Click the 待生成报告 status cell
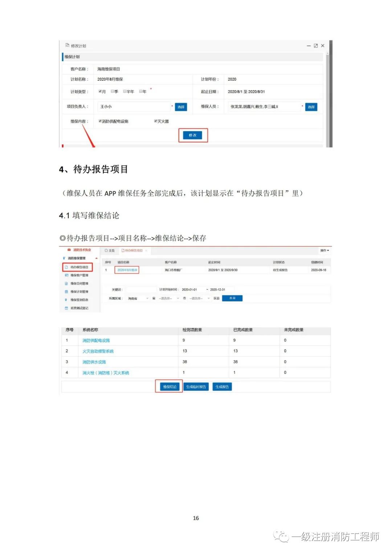392x554 pixels. (280, 270)
